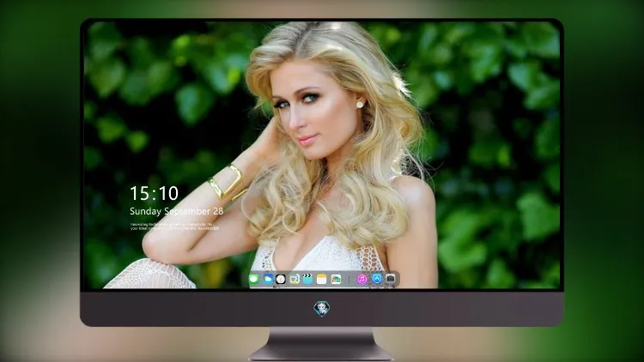Open the teal clapperboard Videos icon
The width and height of the screenshot is (644, 362).
(x=307, y=279)
